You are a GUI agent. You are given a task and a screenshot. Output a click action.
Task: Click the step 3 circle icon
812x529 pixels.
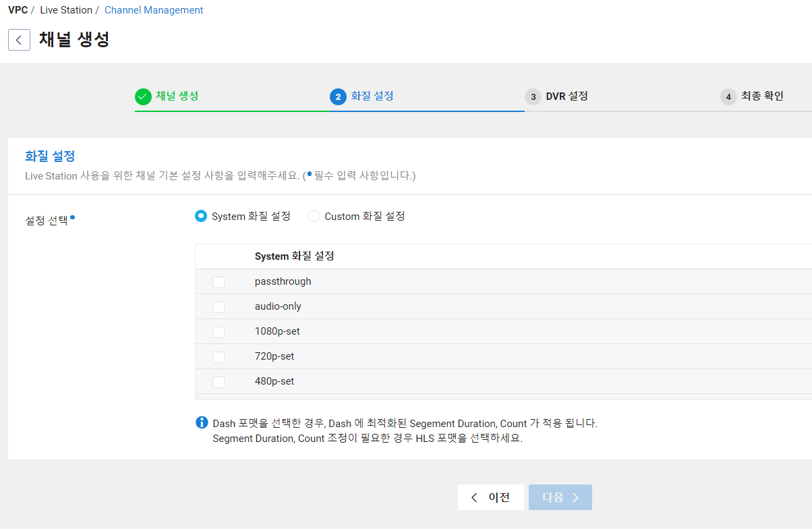pyautogui.click(x=533, y=96)
